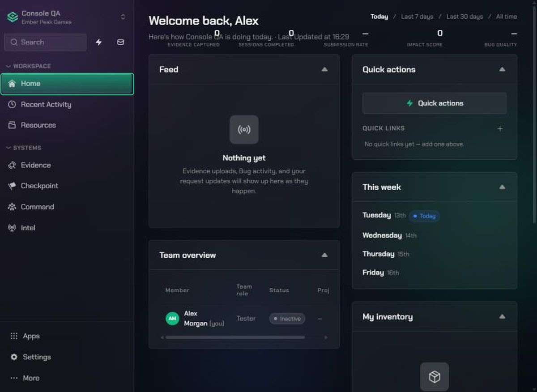Click the AM avatar of Alex Morgan
537x392 pixels.
coord(172,318)
